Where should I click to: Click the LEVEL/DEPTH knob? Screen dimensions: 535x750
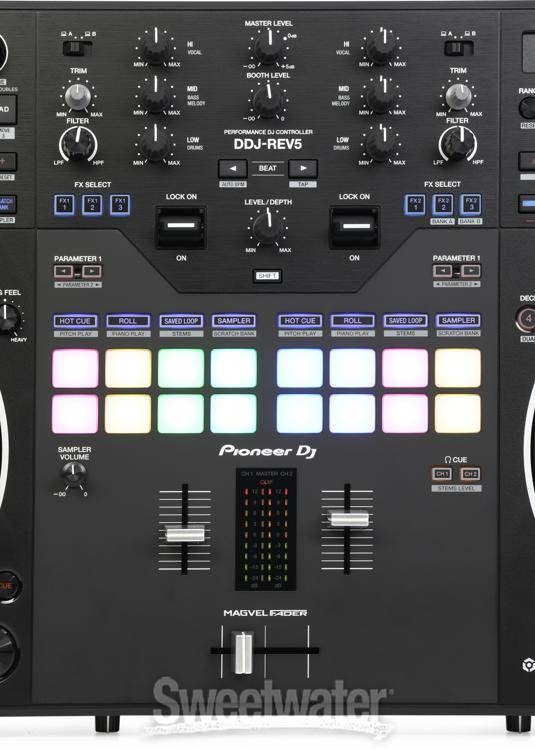tap(268, 227)
